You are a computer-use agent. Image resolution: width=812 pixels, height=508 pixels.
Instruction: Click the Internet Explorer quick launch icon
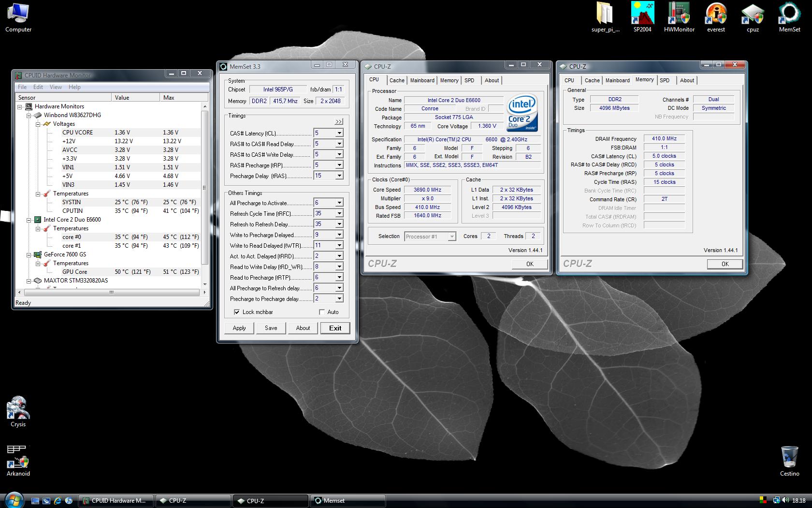tap(58, 501)
